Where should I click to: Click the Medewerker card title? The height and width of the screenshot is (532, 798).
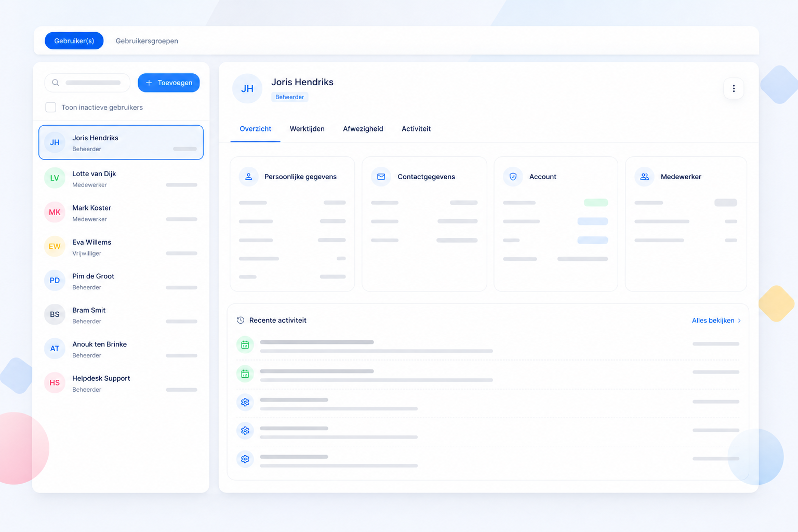(681, 177)
